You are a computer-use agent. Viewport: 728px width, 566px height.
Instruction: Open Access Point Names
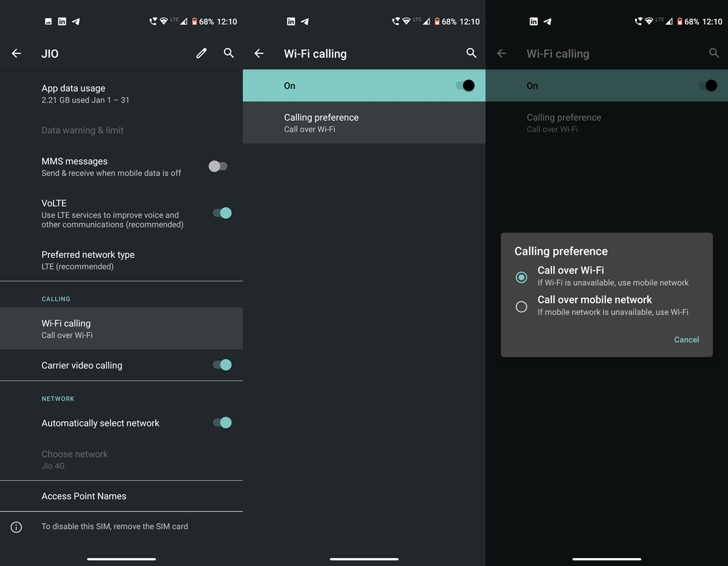tap(121, 496)
